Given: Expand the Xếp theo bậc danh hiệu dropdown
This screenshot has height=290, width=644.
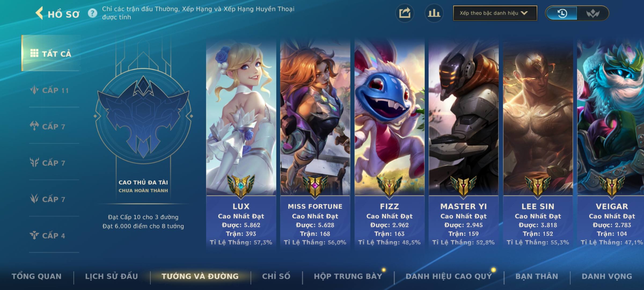Looking at the screenshot, I should pos(495,13).
